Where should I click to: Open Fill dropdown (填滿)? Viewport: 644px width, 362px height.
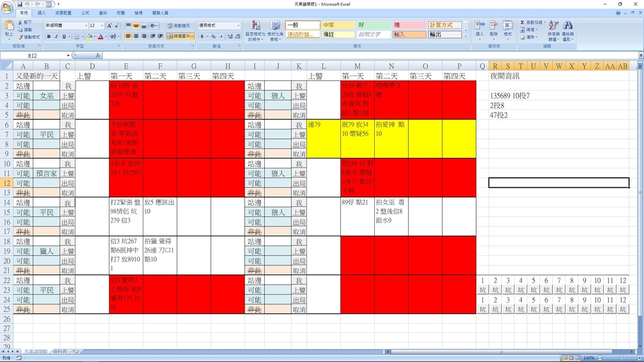click(528, 30)
